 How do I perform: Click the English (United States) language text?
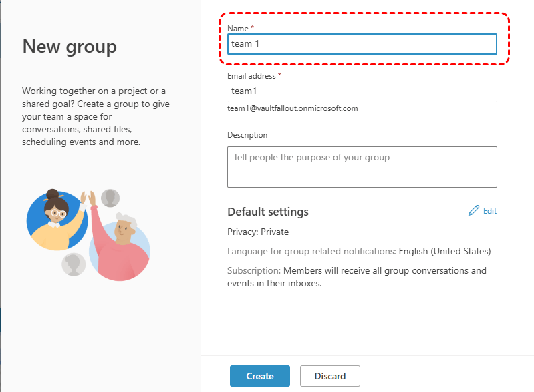tap(444, 252)
